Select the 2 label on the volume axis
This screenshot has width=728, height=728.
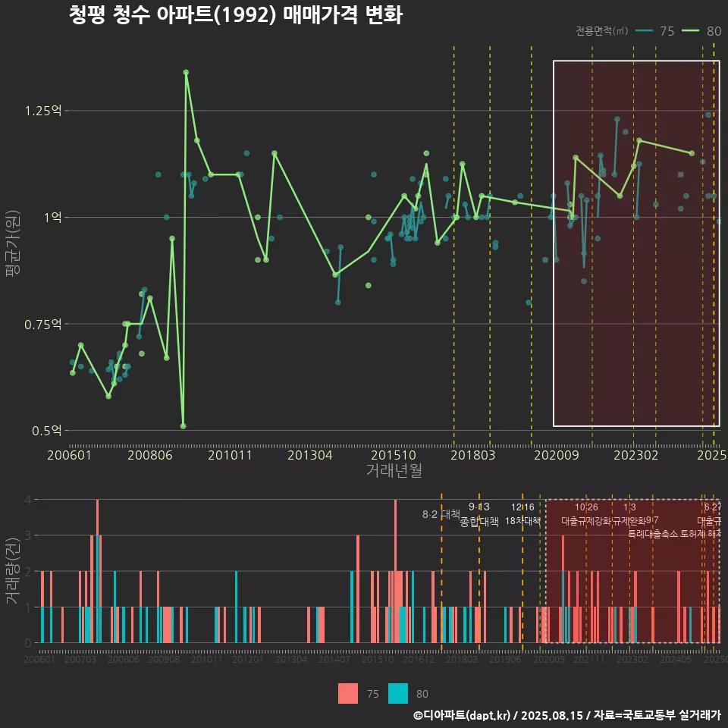(28, 572)
